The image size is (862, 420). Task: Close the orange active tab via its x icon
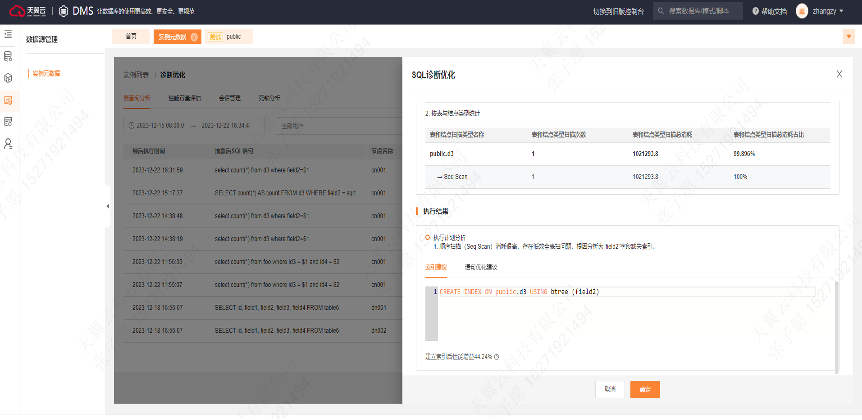(x=194, y=37)
